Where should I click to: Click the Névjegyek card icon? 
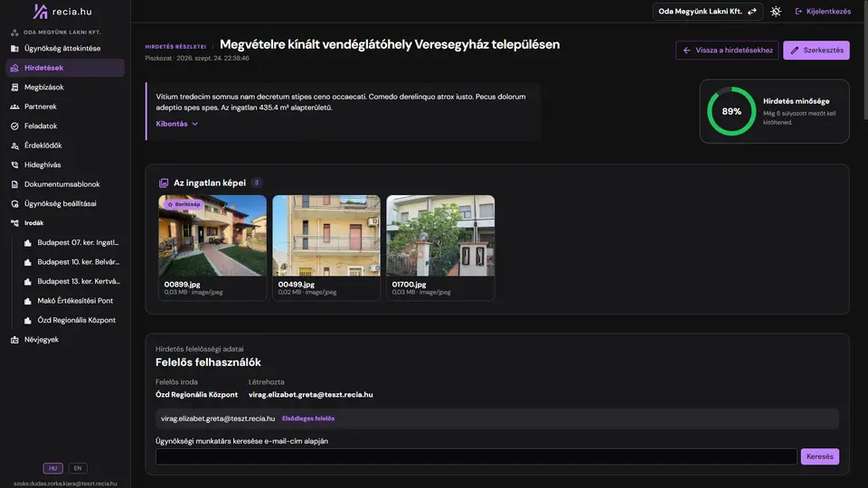point(15,340)
